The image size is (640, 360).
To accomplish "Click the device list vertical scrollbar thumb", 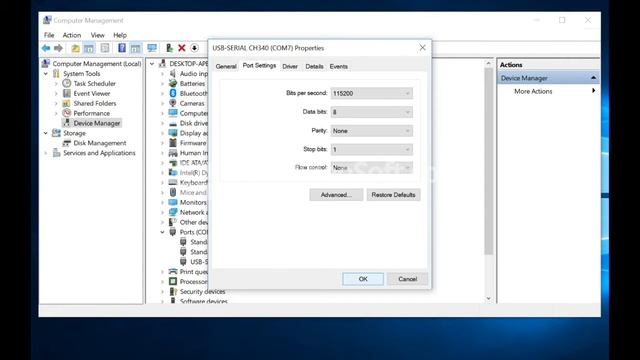I will (489, 162).
